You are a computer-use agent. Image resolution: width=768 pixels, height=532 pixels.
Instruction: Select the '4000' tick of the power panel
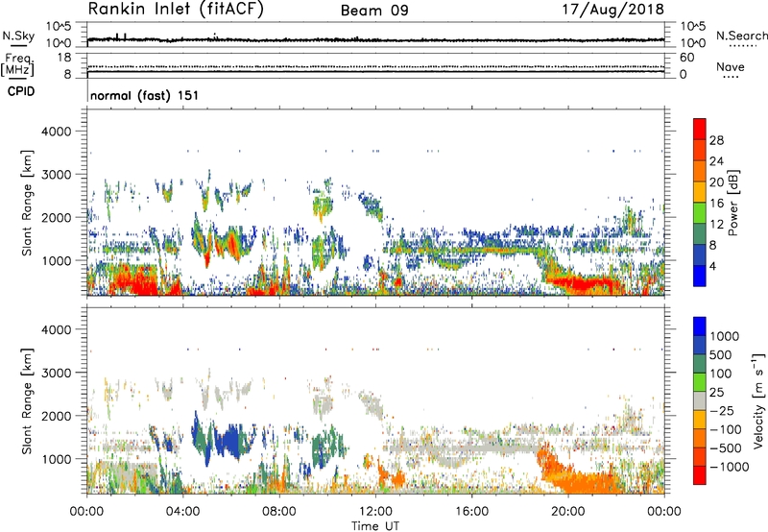(56, 132)
